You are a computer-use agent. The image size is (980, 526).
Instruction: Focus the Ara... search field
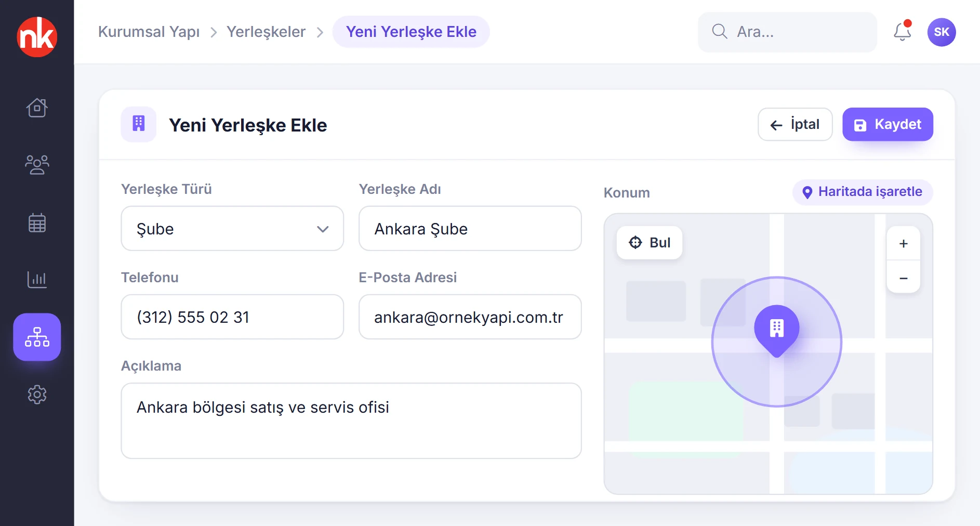click(x=787, y=32)
